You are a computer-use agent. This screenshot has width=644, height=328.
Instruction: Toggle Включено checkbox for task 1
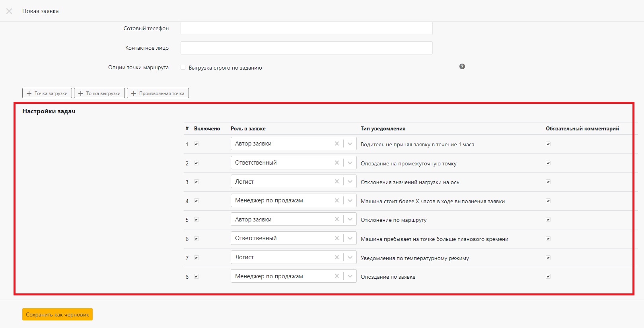(197, 144)
